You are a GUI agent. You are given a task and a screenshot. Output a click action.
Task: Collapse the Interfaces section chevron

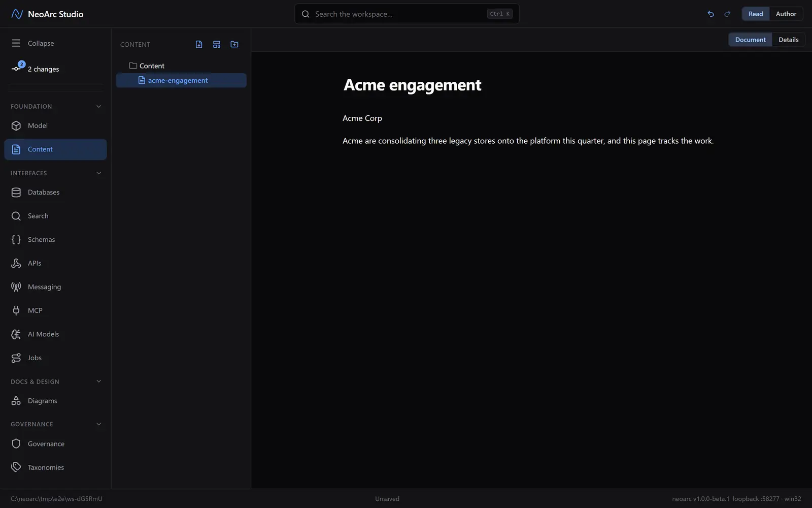click(x=99, y=173)
